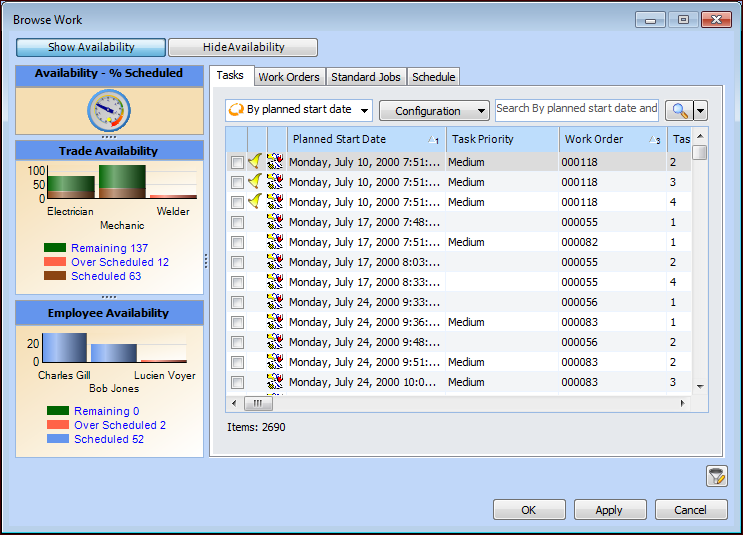Click the availability gauge dial icon
This screenshot has width=743, height=535.
point(109,111)
